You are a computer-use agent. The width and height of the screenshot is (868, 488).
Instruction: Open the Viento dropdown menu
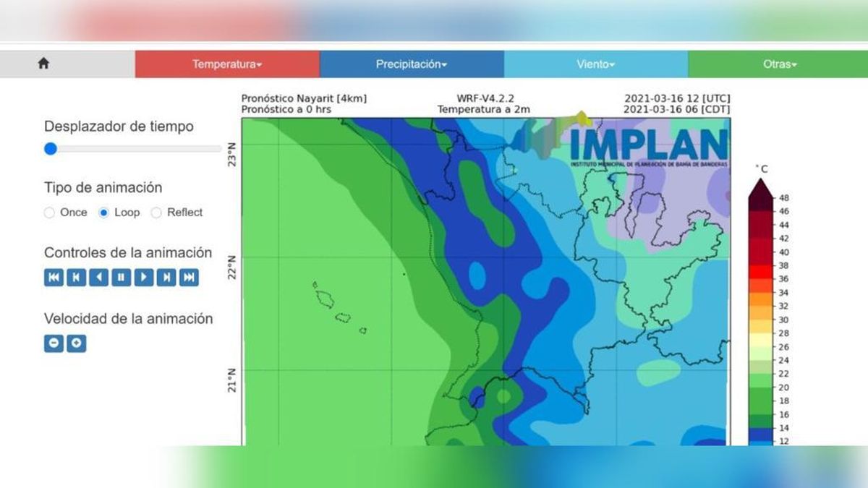point(595,64)
